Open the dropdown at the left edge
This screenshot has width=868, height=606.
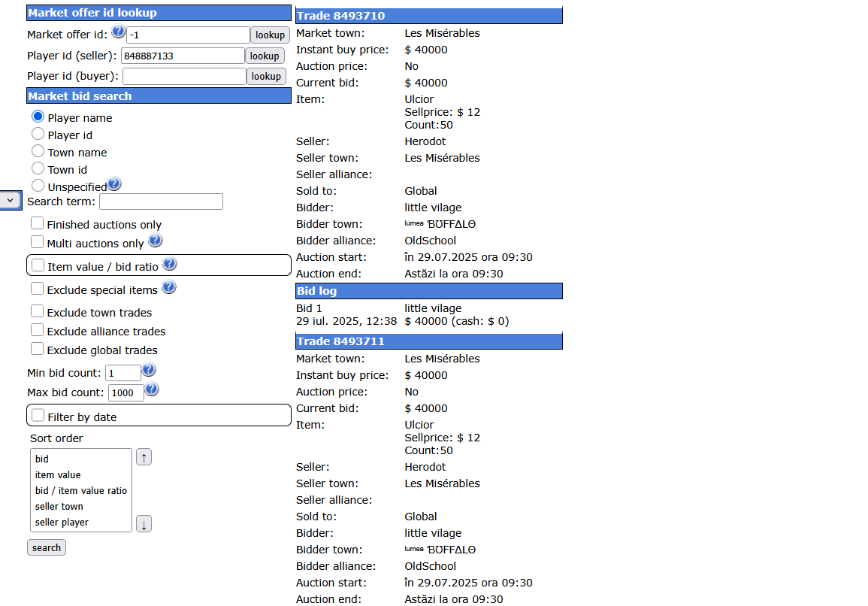point(11,200)
